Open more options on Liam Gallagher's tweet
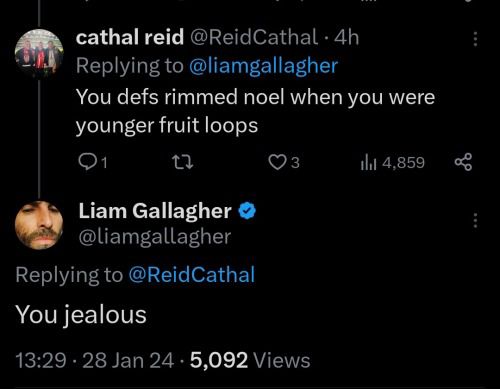Viewport: 500px width, 389px height. pyautogui.click(x=475, y=220)
